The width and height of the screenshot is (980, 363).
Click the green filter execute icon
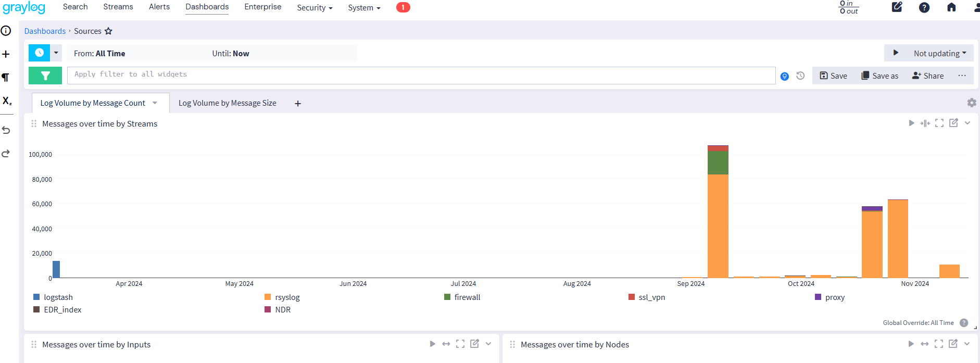pos(45,76)
